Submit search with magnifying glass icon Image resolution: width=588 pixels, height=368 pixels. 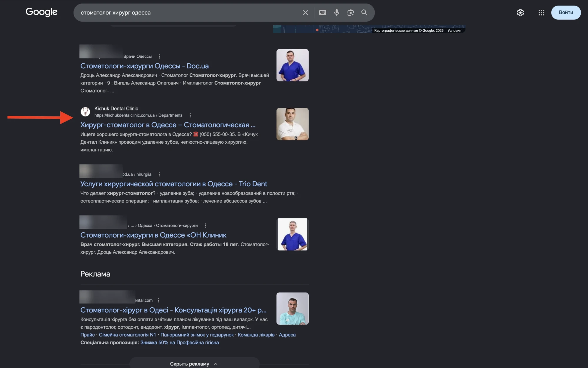(364, 13)
